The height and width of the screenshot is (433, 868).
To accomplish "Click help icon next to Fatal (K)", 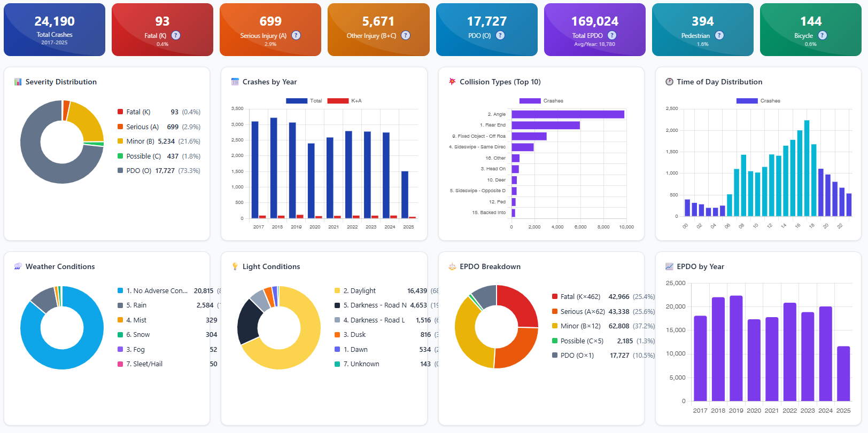I will pos(176,35).
